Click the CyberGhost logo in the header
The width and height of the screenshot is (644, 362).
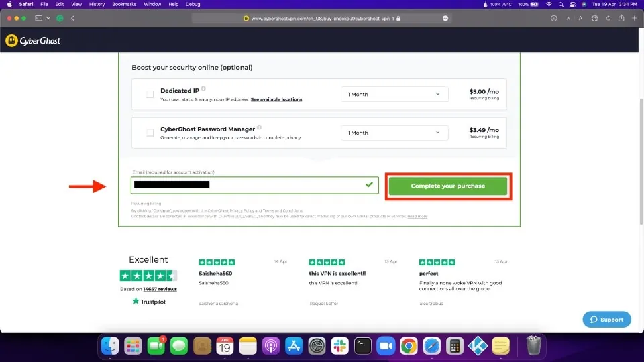coord(33,41)
